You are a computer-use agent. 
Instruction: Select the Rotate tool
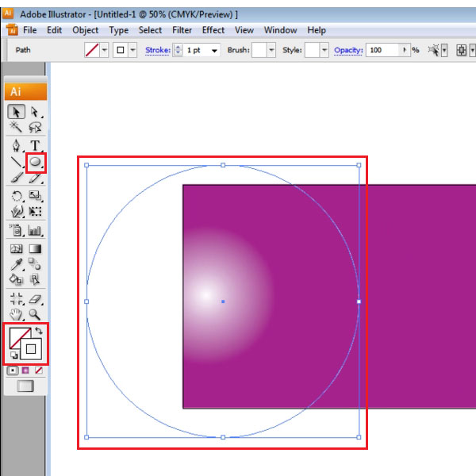tap(17, 196)
